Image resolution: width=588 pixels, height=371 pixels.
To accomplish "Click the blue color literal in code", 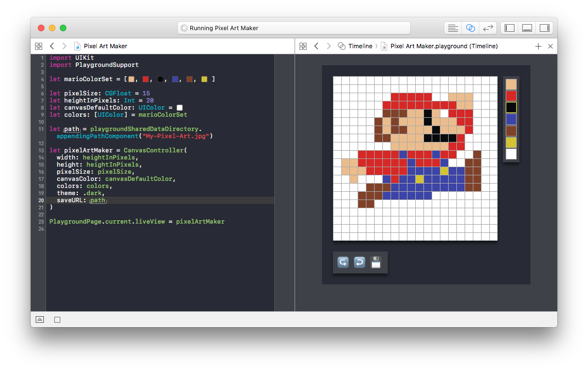I will pyautogui.click(x=175, y=79).
